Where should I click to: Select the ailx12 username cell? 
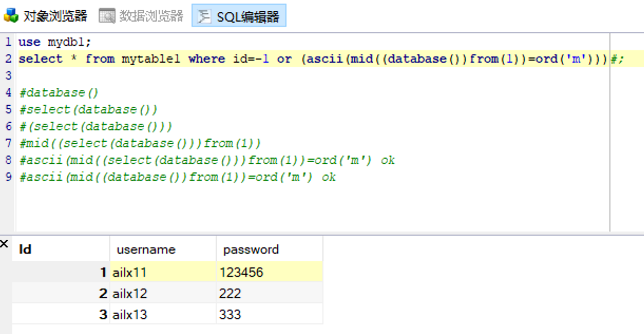point(129,293)
